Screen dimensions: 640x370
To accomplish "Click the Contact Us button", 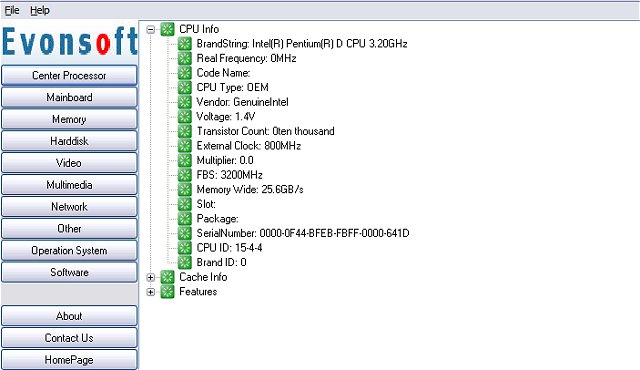I will coord(69,338).
